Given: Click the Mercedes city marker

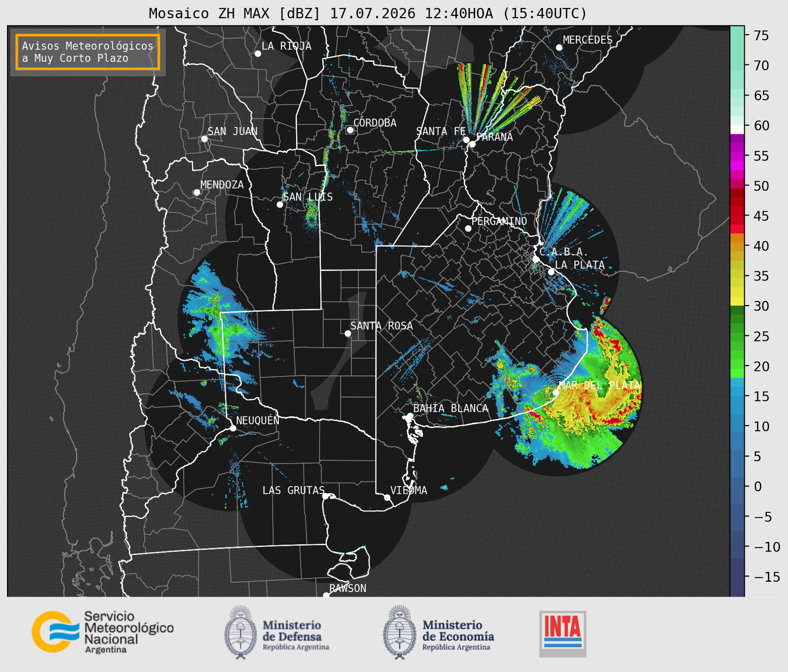Looking at the screenshot, I should 559,48.
